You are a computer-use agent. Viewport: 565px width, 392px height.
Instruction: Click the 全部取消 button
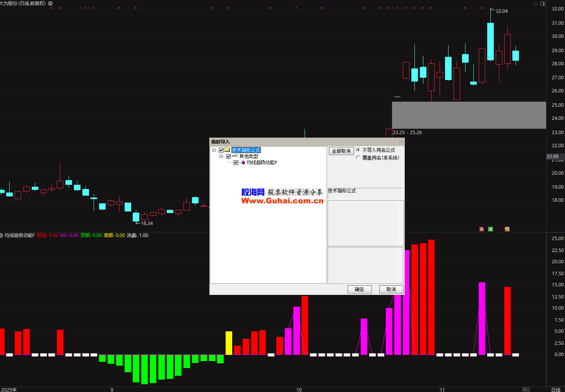341,151
